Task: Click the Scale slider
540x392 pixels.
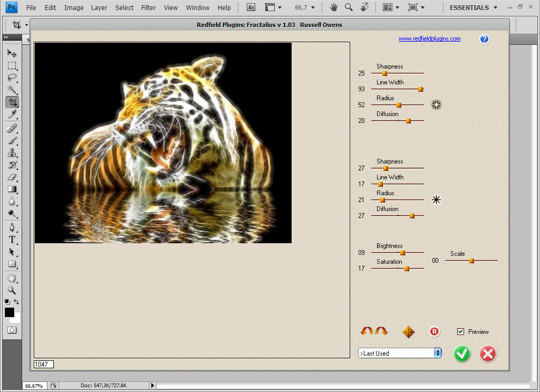Action: 471,261
